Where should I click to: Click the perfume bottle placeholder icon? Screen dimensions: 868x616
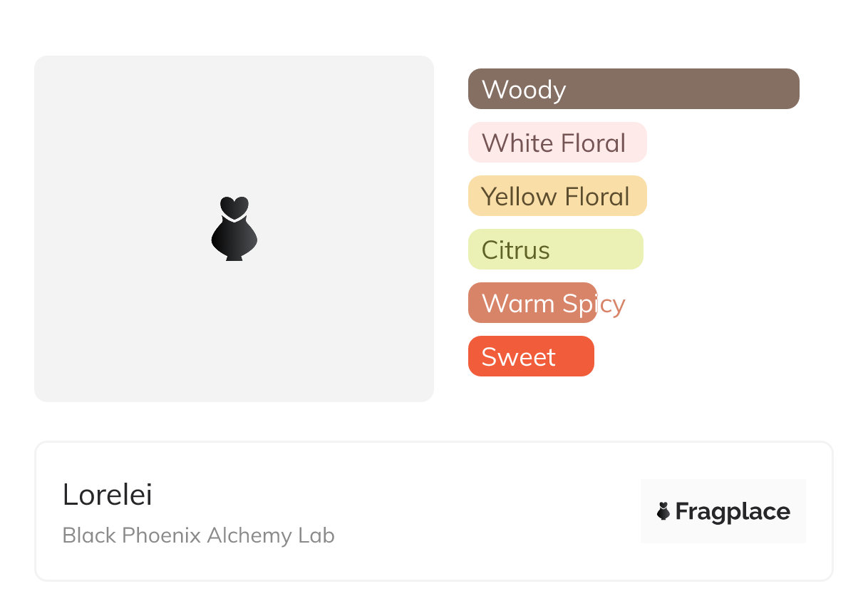tap(234, 228)
